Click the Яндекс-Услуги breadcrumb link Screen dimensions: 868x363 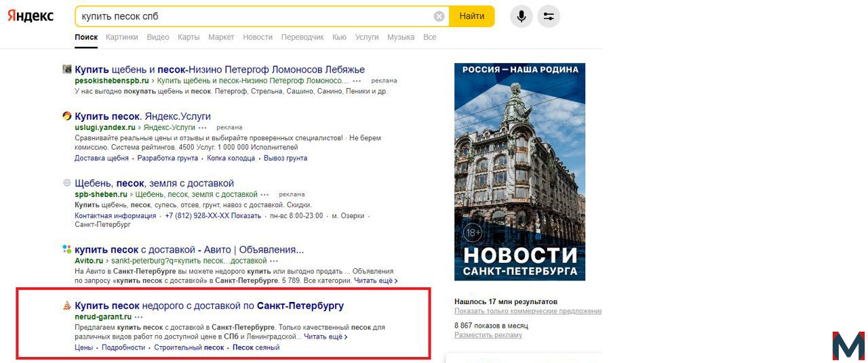tap(170, 127)
